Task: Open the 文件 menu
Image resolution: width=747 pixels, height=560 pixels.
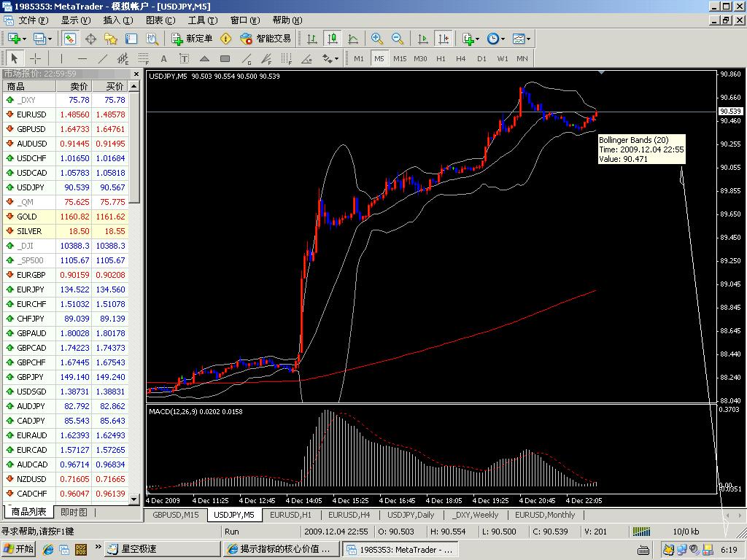Action: coord(33,20)
